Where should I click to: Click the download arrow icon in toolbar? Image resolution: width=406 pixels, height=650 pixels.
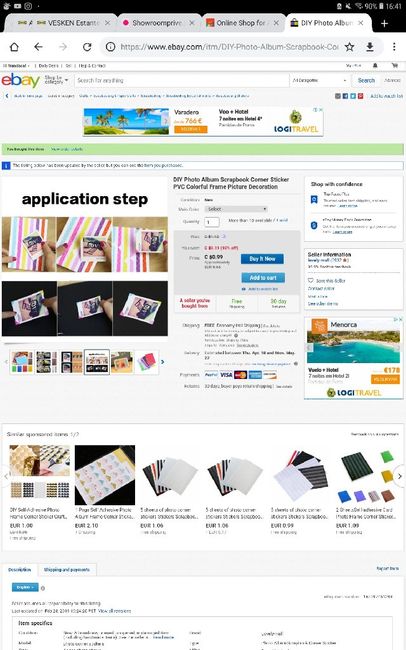tap(370, 47)
